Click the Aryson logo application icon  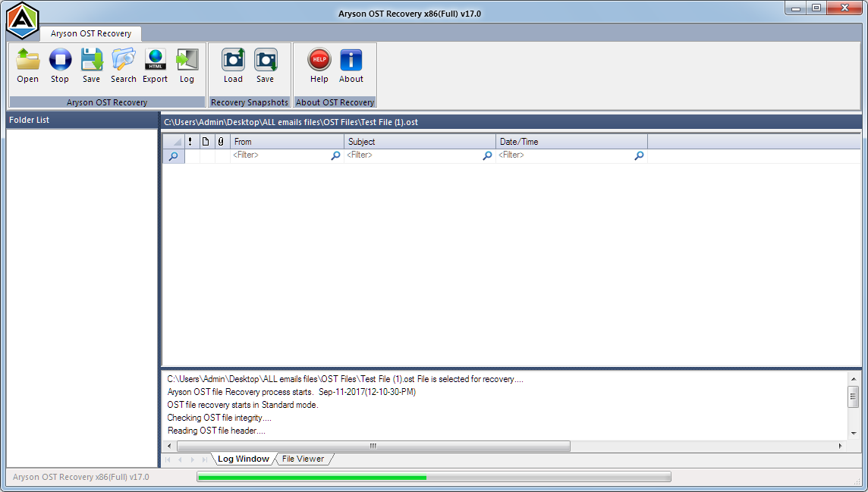click(22, 20)
